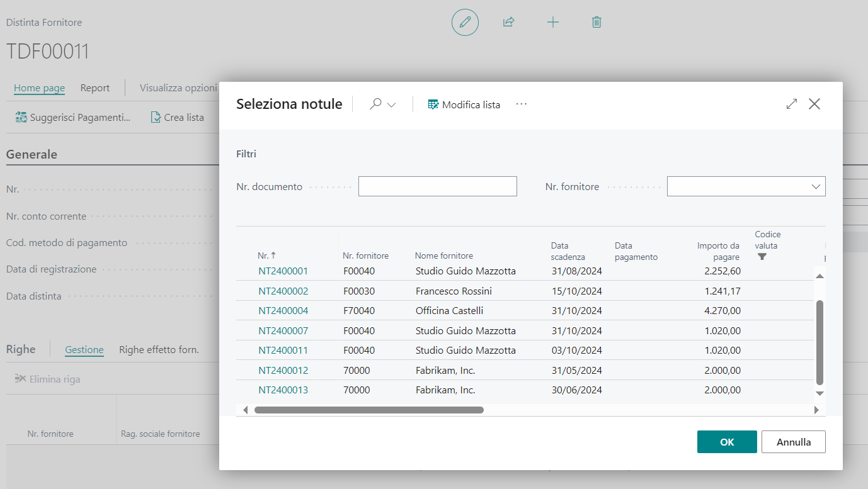The width and height of the screenshot is (868, 489).
Task: Open the Nr. fornitore dropdown
Action: pos(816,186)
